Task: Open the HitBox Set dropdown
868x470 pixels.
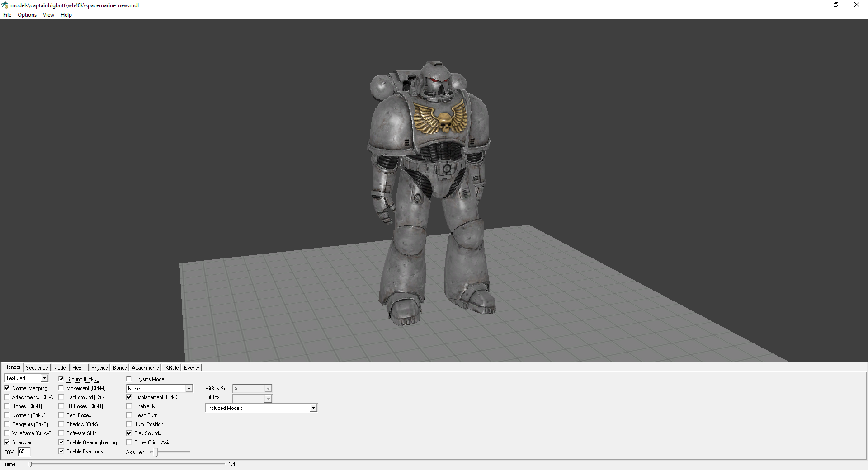Action: [252, 389]
